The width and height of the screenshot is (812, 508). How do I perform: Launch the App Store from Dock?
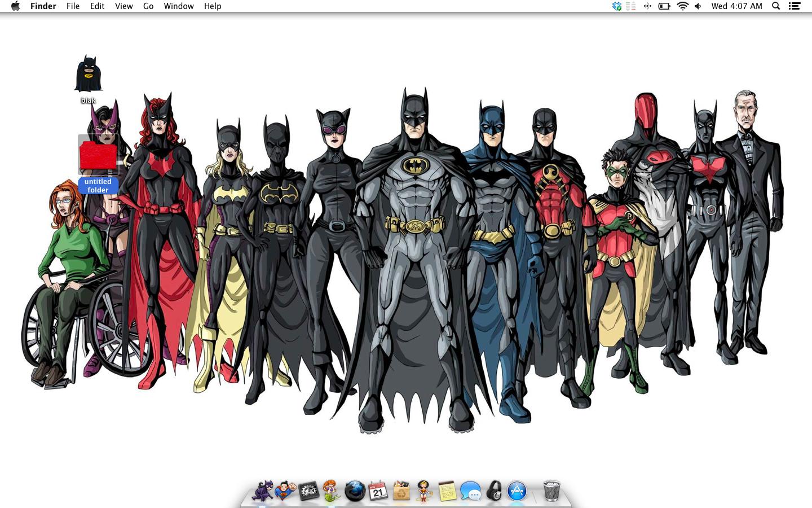pos(517,491)
